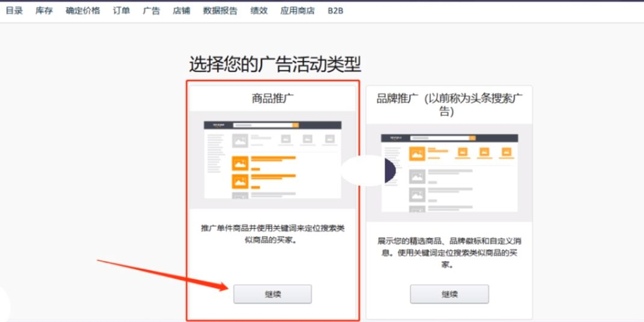Click the 展示您的精选商品 description text
This screenshot has width=644, height=322.
[x=449, y=253]
